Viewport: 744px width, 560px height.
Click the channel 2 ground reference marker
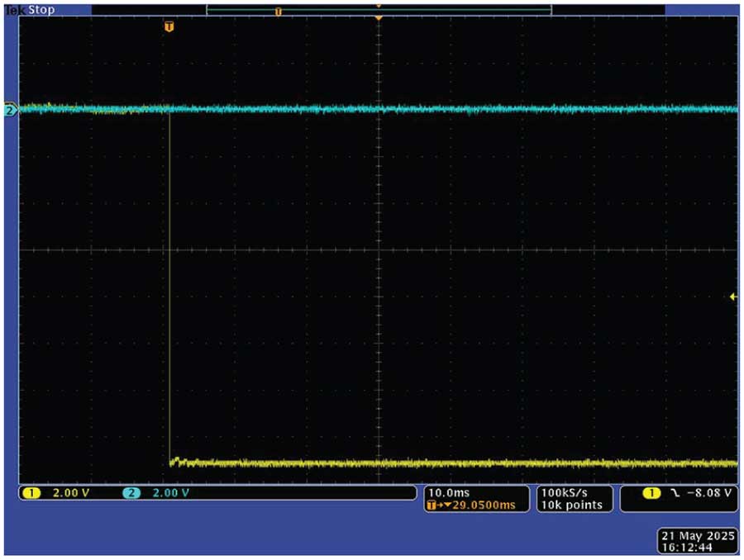10,110
